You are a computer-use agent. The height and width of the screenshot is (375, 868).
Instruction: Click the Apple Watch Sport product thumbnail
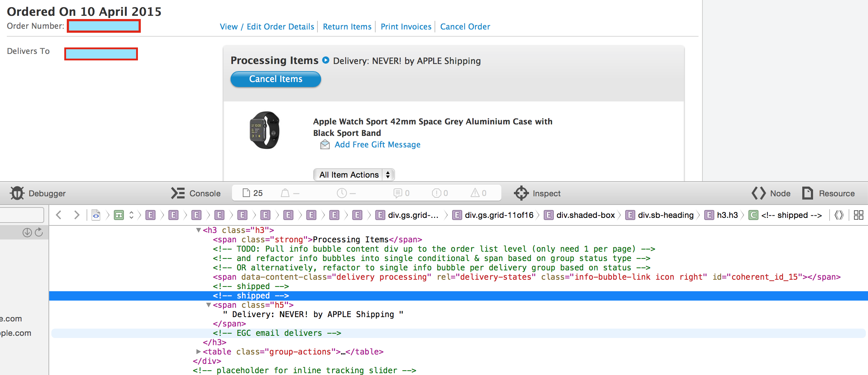click(265, 130)
